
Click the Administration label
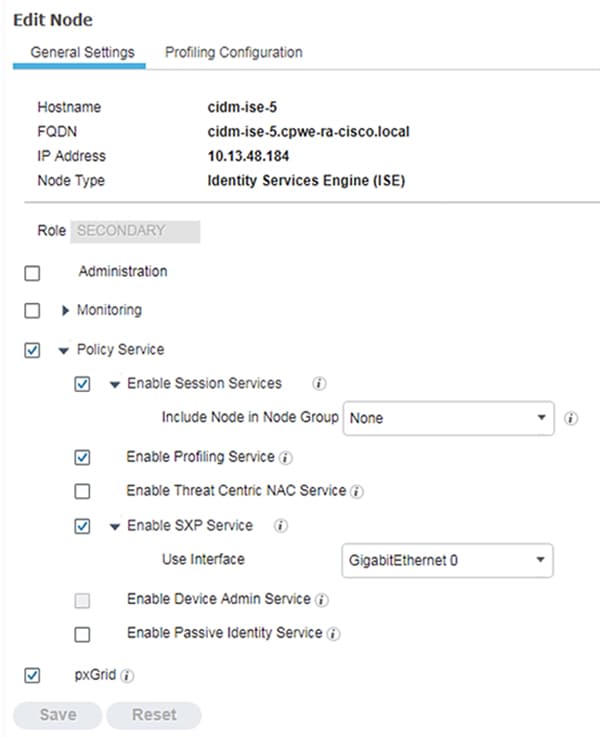pos(123,272)
